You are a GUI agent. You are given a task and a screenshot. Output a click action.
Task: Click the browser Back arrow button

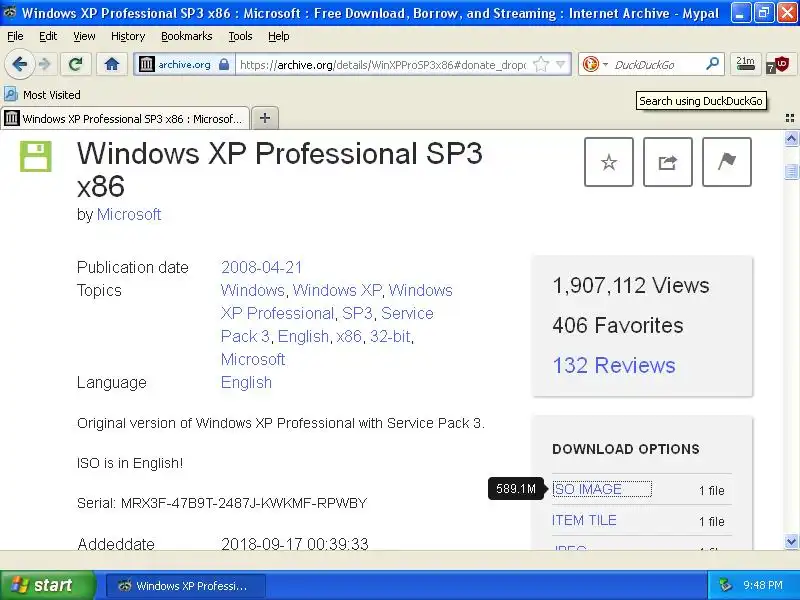19,64
